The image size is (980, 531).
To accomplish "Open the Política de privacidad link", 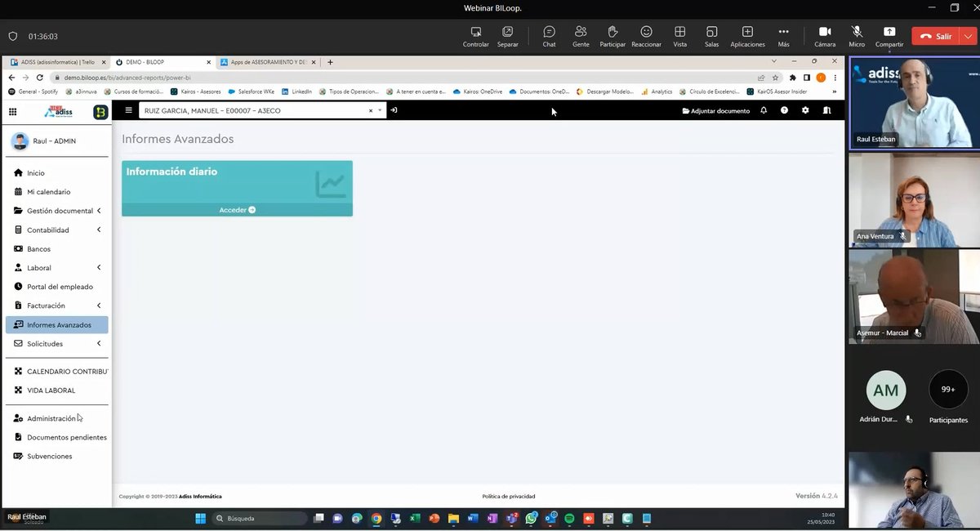I will 508,496.
